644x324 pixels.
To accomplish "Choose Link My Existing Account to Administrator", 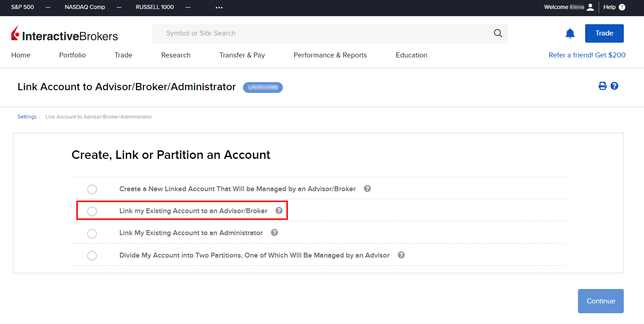I will point(92,233).
